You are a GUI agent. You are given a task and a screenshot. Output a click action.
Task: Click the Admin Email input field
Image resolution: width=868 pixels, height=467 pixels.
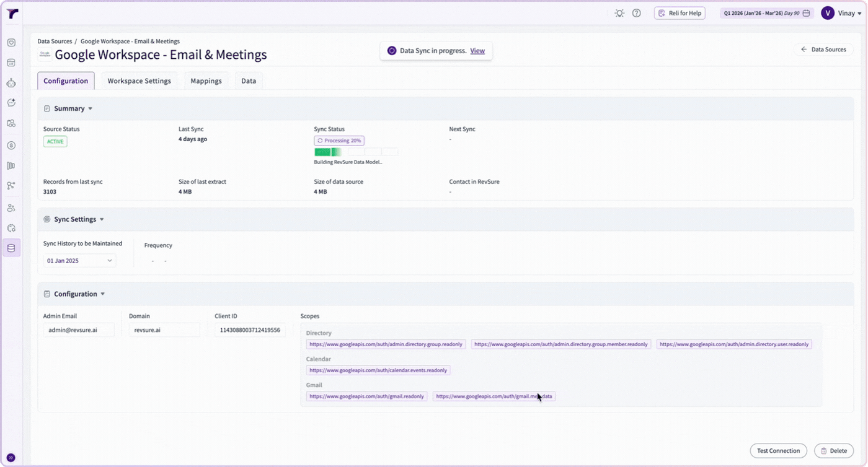coord(79,330)
